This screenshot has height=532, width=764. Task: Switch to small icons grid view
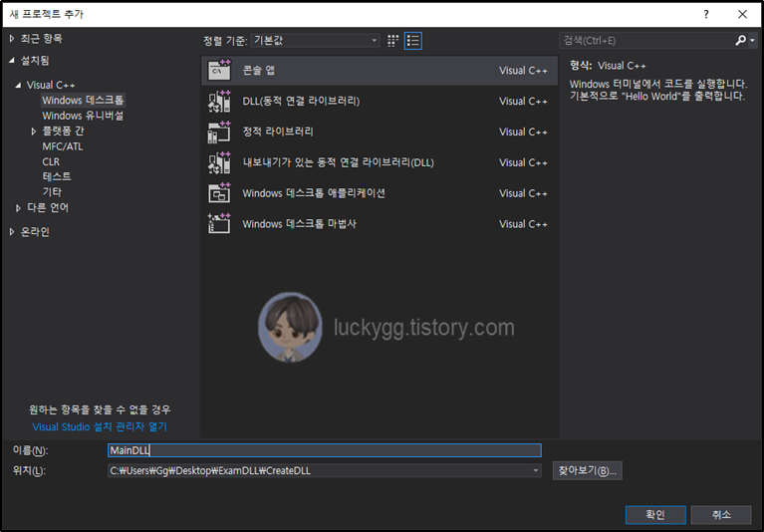392,41
